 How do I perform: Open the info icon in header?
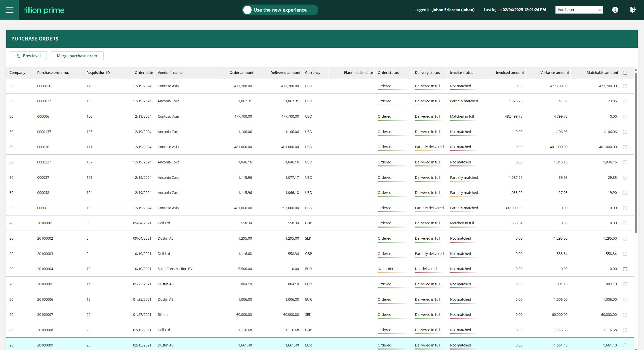point(615,10)
